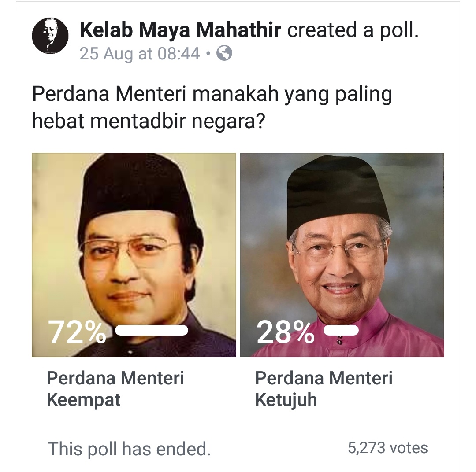Choose the Perdana Menteri Keempat option label

pos(115,389)
